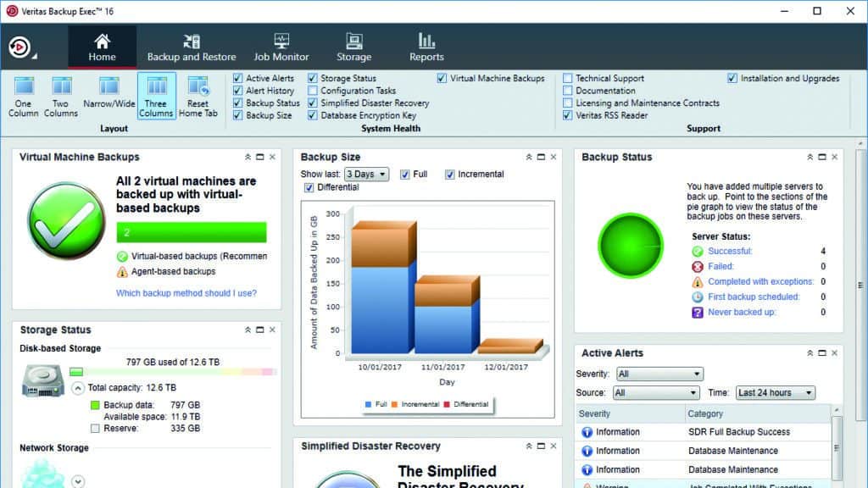Open the Reports tab

426,47
